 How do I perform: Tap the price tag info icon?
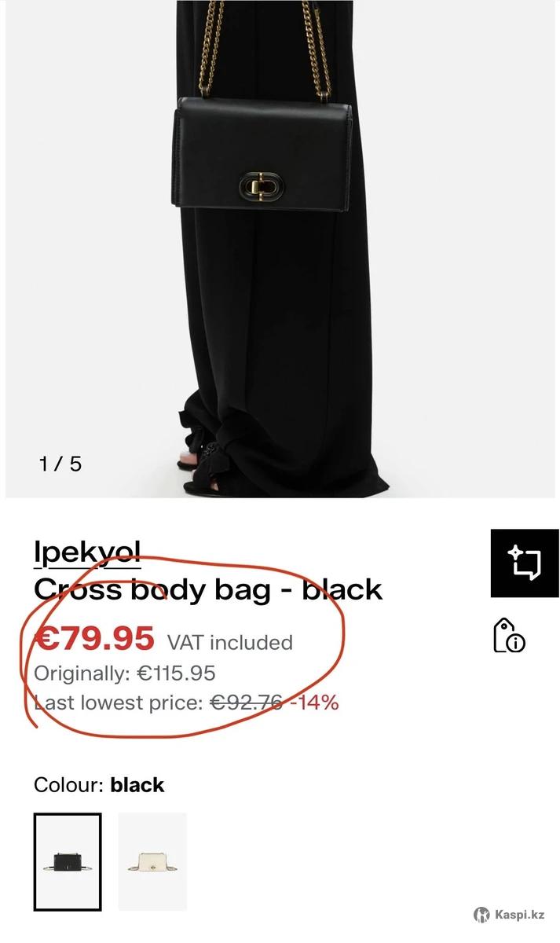[x=509, y=635]
